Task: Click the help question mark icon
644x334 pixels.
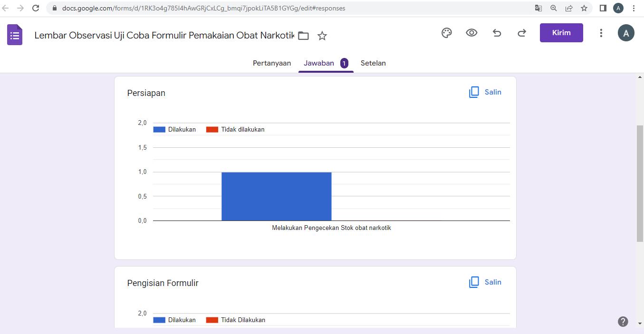Action: (x=623, y=322)
